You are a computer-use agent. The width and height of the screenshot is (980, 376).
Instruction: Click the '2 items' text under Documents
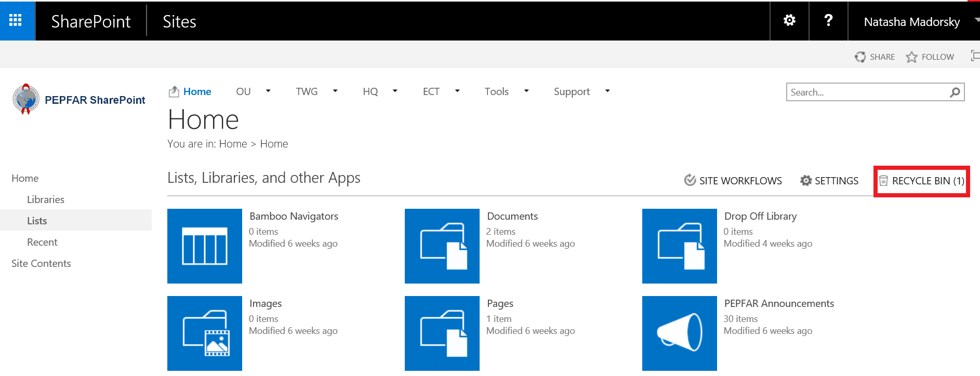click(x=501, y=232)
